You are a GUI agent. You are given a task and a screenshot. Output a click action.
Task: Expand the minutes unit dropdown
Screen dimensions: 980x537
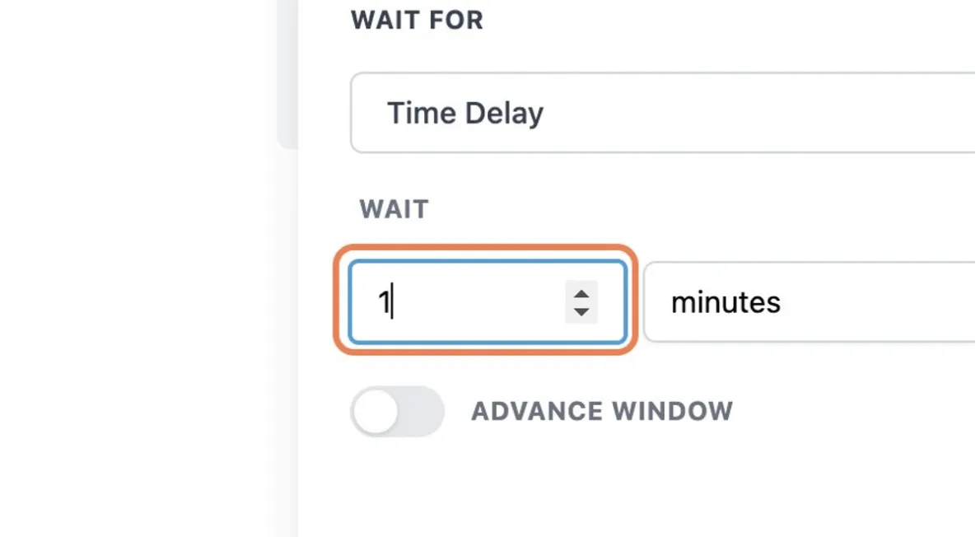[x=812, y=302]
